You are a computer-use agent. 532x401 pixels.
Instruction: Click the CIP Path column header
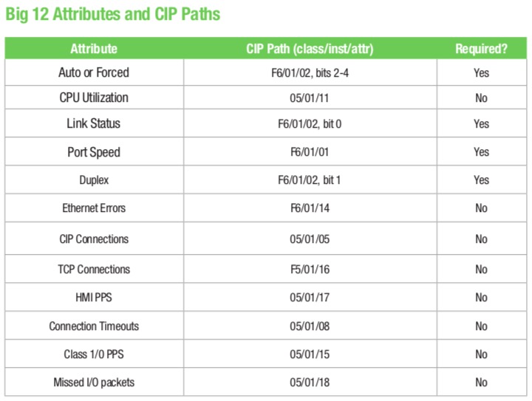coord(310,49)
